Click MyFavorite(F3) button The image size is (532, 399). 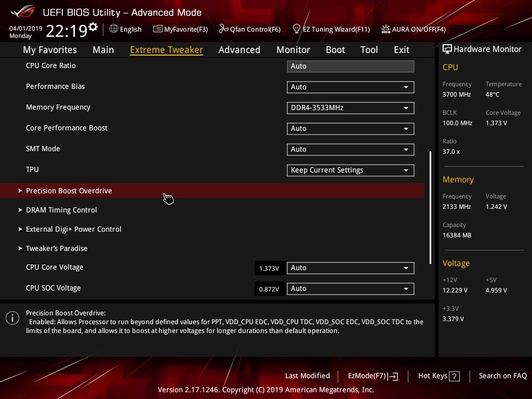180,29
